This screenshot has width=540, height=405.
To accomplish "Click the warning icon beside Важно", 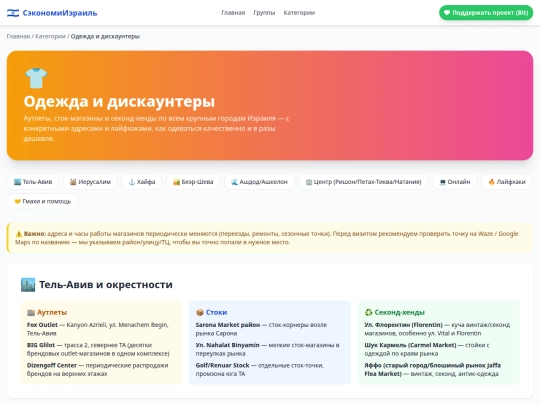I will point(19,233).
